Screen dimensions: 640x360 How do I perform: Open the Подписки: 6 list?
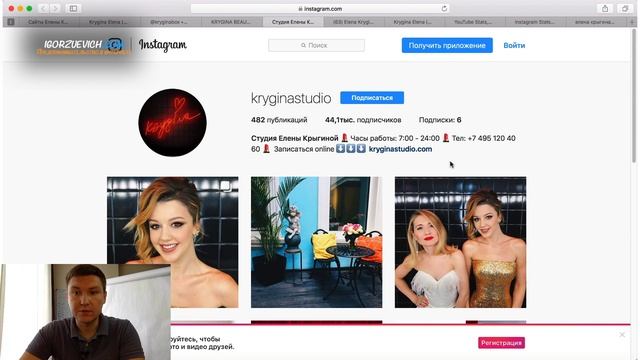pyautogui.click(x=440, y=120)
